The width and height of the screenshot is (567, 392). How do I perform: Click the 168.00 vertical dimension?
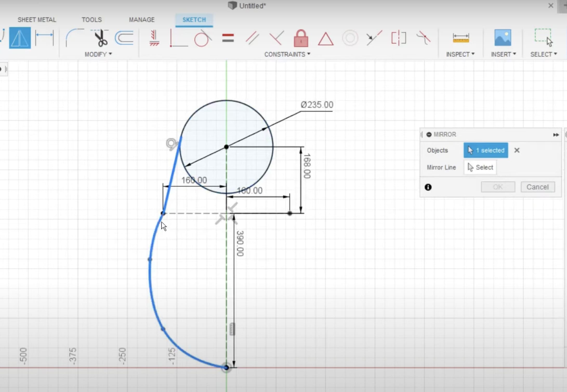[307, 166]
